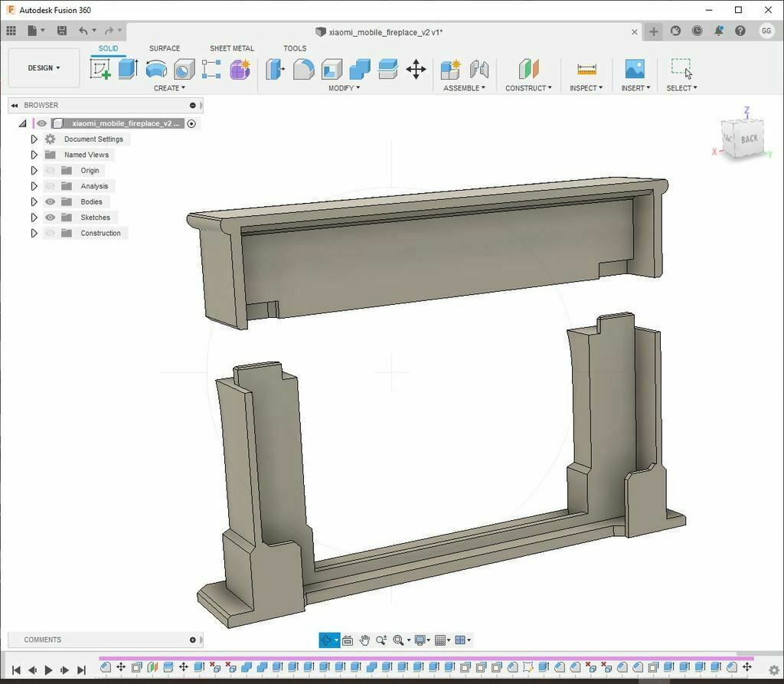Open a new design tab
The image size is (784, 684).
(x=654, y=31)
